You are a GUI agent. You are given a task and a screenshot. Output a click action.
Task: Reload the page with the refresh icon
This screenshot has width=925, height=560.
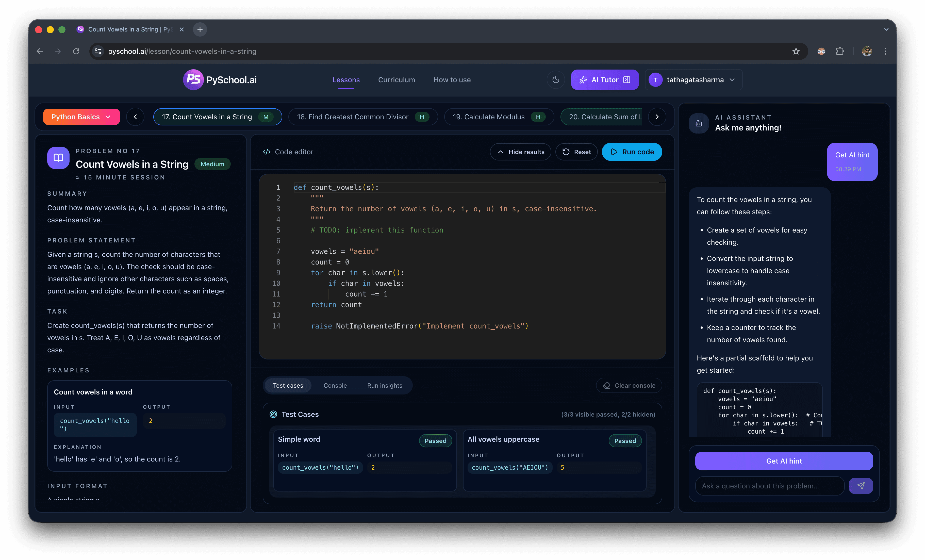click(76, 52)
